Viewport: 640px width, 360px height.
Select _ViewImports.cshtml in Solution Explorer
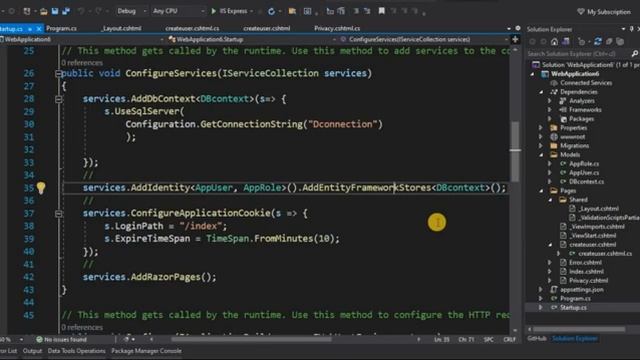597,227
